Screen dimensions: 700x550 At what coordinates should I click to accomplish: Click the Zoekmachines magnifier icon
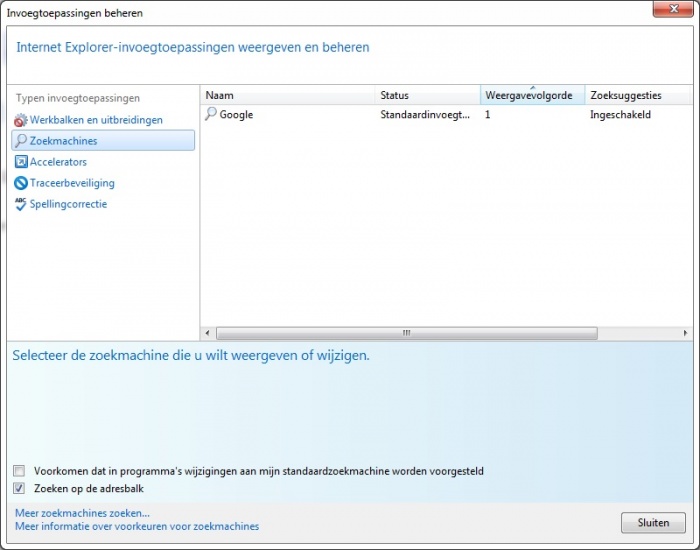click(21, 141)
